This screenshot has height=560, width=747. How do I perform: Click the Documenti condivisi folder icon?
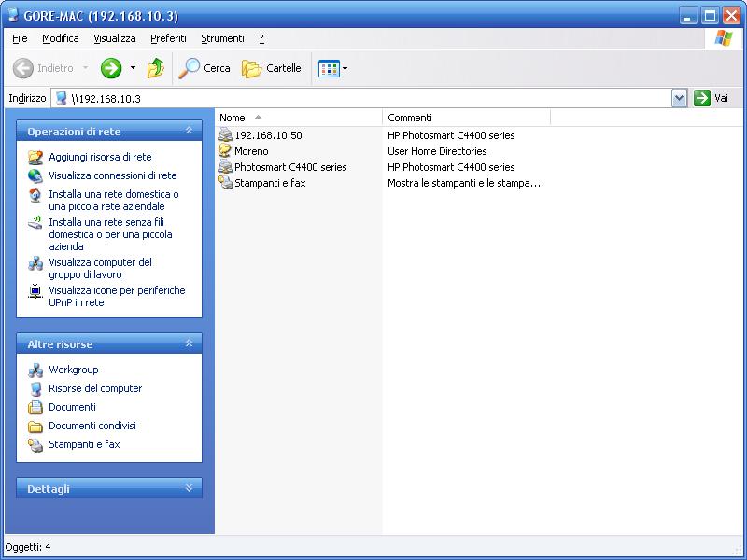click(x=35, y=427)
